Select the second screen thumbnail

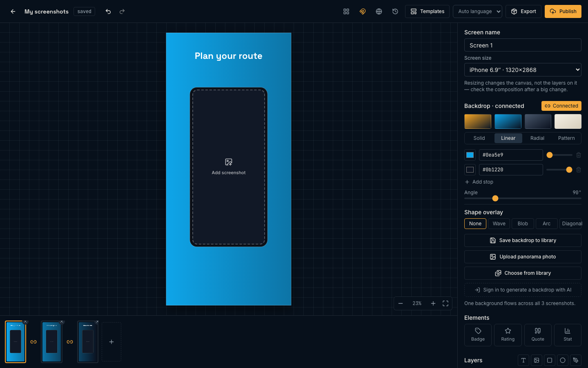(x=52, y=342)
